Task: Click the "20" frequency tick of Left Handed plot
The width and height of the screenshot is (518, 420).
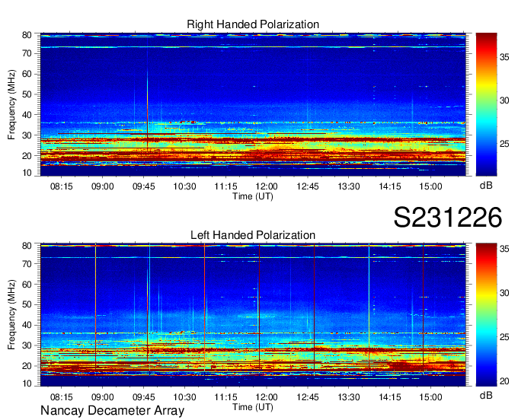Action: pyautogui.click(x=27, y=366)
